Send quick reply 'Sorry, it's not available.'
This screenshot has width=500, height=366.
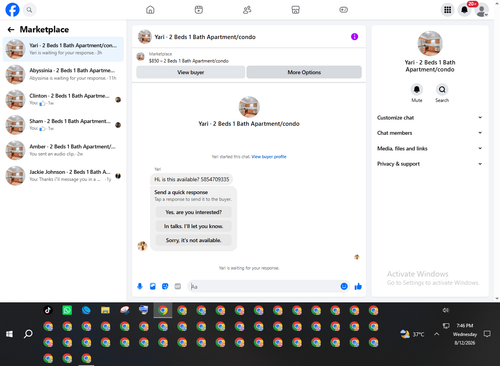pyautogui.click(x=194, y=240)
